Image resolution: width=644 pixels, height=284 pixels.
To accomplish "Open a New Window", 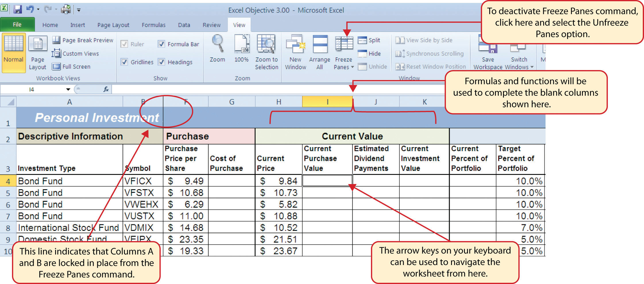I will coord(295,45).
